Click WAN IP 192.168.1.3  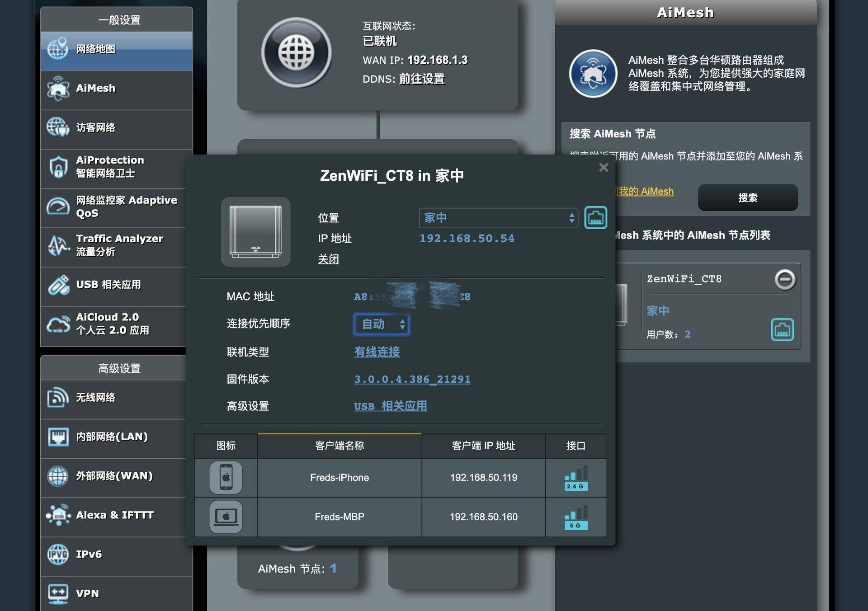[x=438, y=60]
